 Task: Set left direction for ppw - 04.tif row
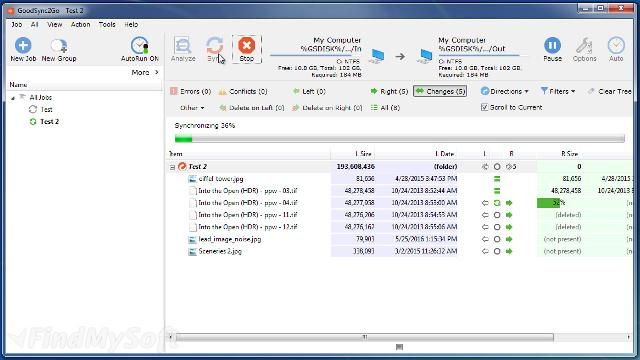485,203
